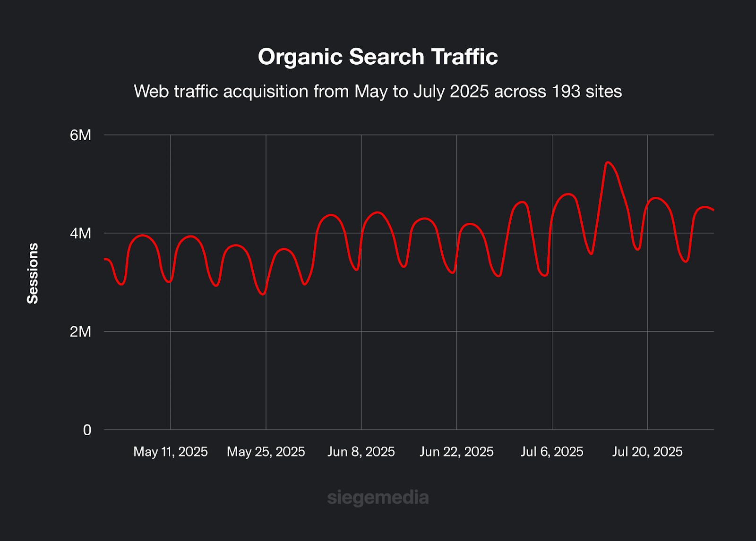Click where 2M gridline crosses Jun 22 gridline
This screenshot has width=756, height=541.
(456, 331)
